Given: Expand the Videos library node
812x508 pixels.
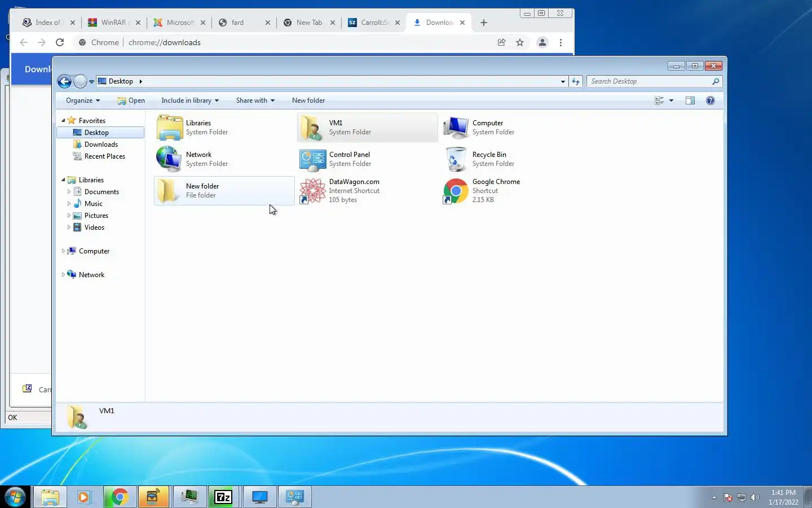Looking at the screenshot, I should 69,227.
